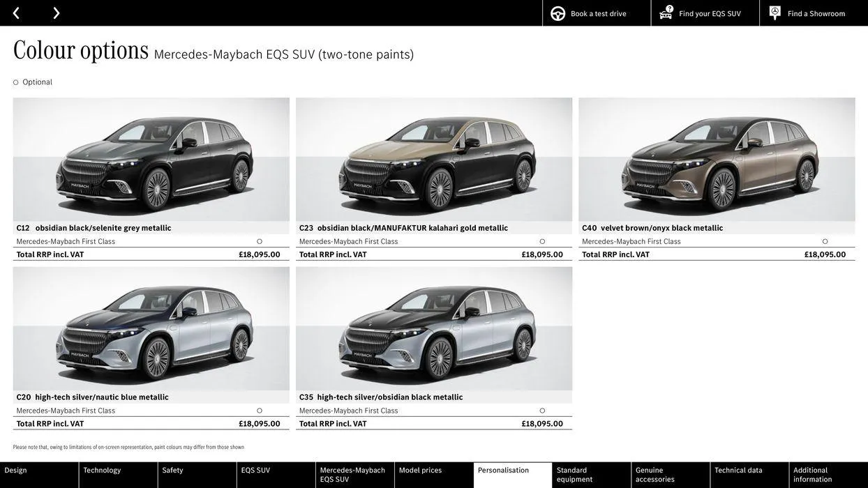Image resolution: width=868 pixels, height=488 pixels.
Task: Open the Technology tab
Action: coord(118,475)
